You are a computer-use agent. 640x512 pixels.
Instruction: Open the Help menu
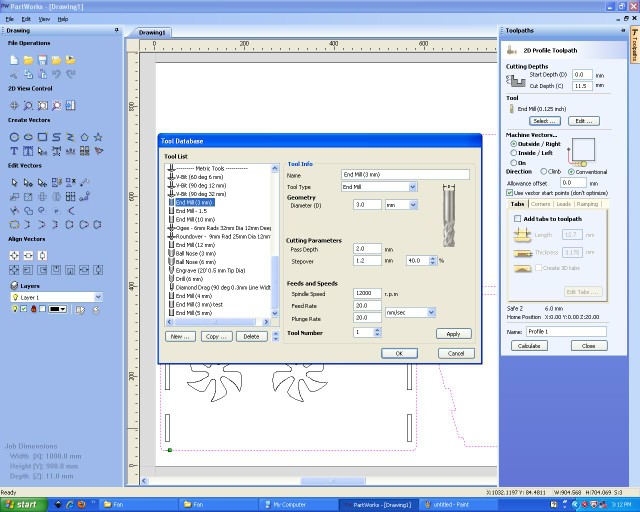(x=62, y=19)
